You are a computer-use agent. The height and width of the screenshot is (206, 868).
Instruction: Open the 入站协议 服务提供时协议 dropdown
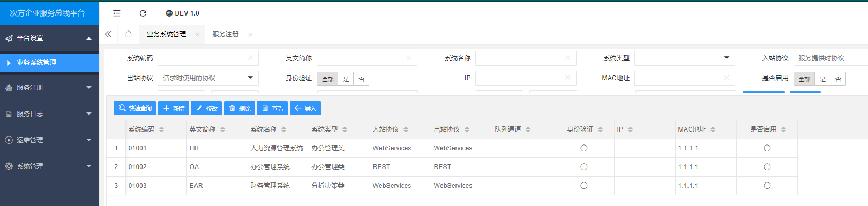coord(830,58)
